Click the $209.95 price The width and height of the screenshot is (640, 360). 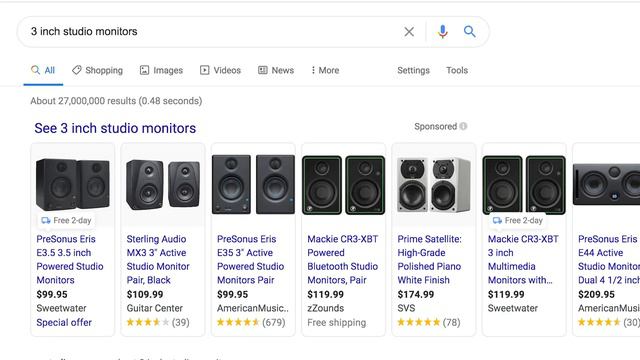click(x=596, y=294)
